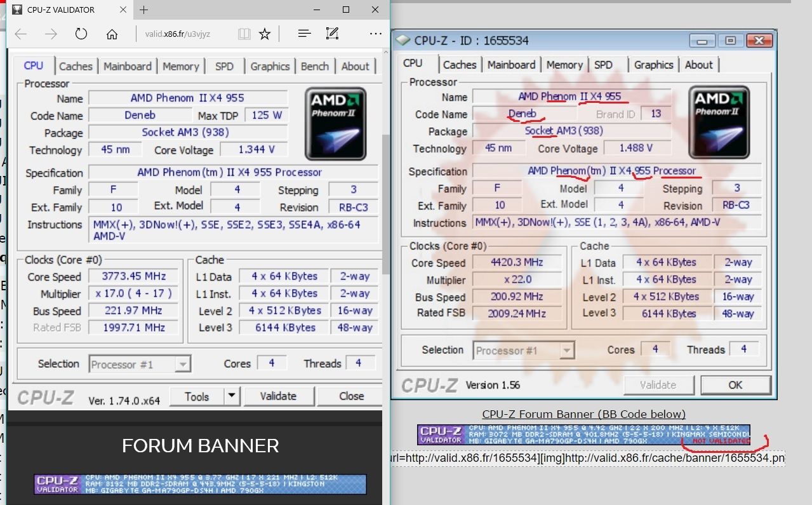Screen dimensions: 812x505
Task: Click the browser forward arrow
Action: [51, 34]
